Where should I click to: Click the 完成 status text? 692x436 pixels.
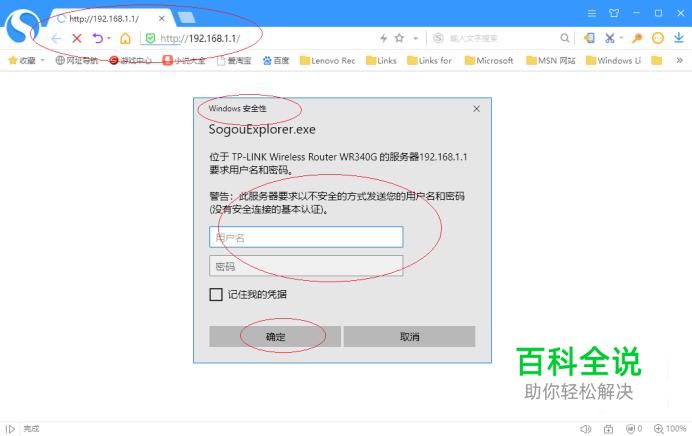click(x=31, y=428)
